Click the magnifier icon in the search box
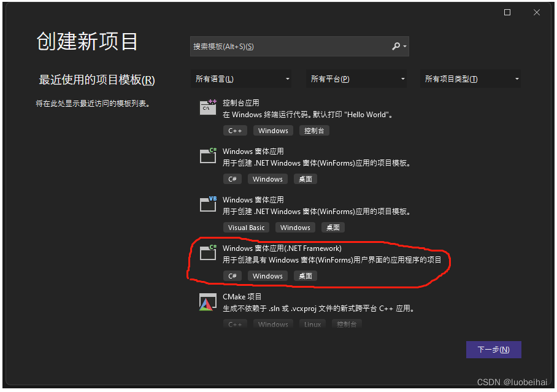Image resolution: width=557 pixels, height=392 pixels. tap(396, 46)
